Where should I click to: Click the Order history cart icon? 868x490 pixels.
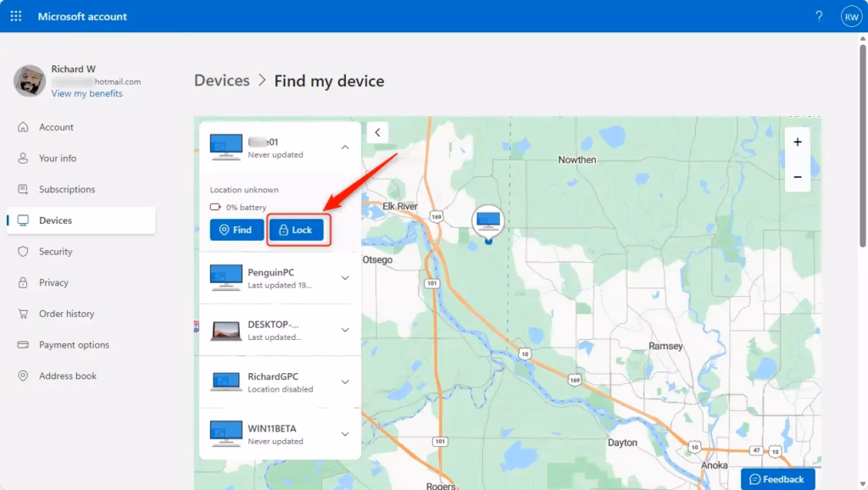click(x=23, y=314)
